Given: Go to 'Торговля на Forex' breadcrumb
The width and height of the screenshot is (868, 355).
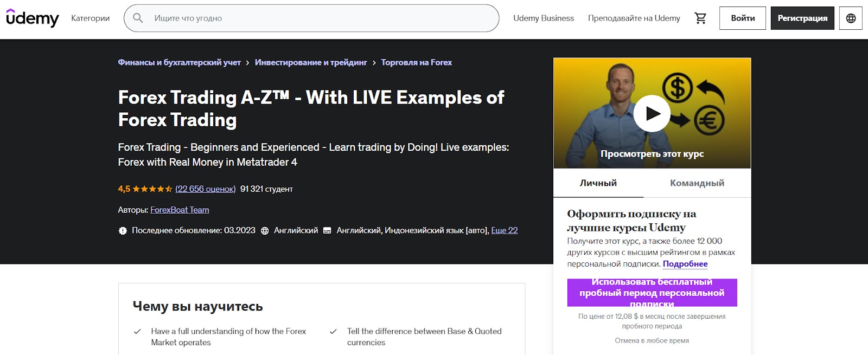Looking at the screenshot, I should point(416,62).
